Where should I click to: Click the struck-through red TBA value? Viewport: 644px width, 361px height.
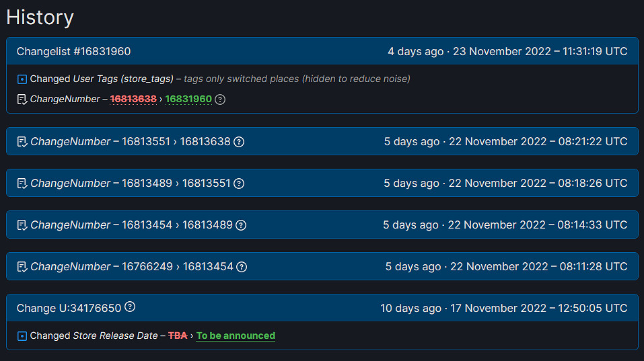(x=178, y=335)
